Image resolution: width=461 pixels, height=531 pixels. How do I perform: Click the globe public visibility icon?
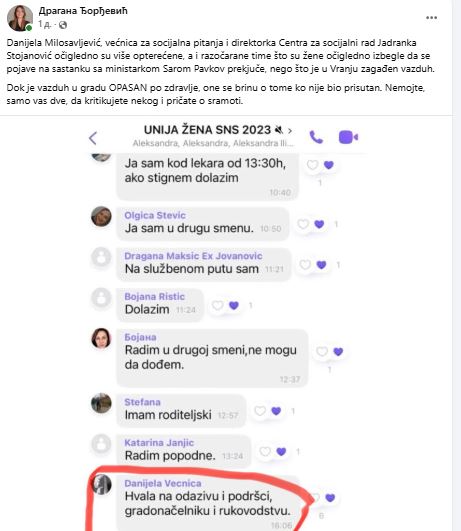pos(63,25)
